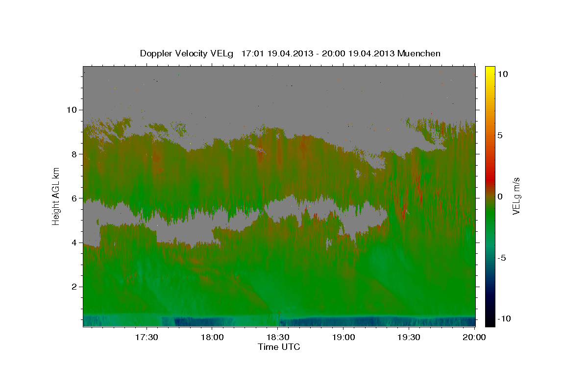Click the colorbar value 5
Screen dimensions: 588x392
tap(500, 135)
